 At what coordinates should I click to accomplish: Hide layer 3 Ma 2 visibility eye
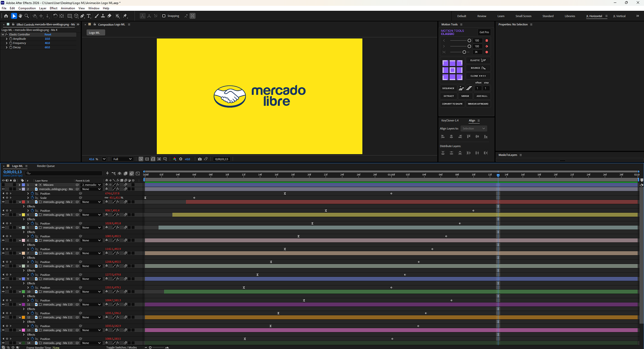(x=3, y=202)
